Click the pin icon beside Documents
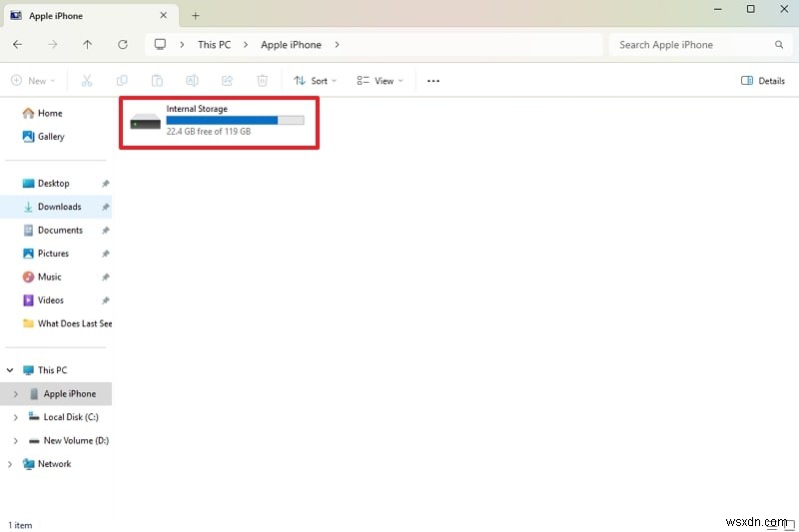 coord(106,231)
